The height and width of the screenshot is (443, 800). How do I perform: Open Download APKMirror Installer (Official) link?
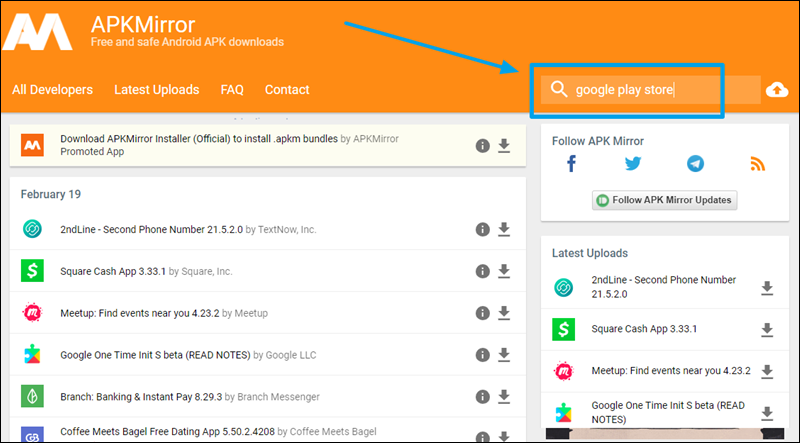click(199, 139)
